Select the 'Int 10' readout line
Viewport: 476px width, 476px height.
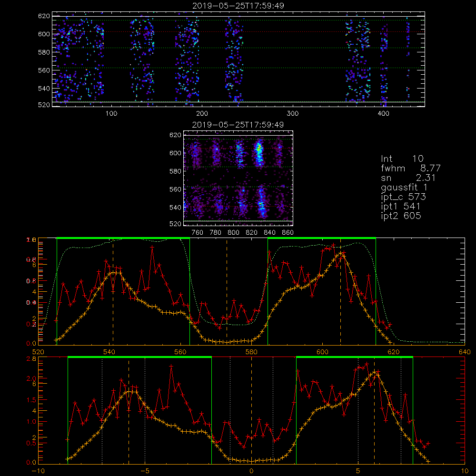[x=402, y=159]
